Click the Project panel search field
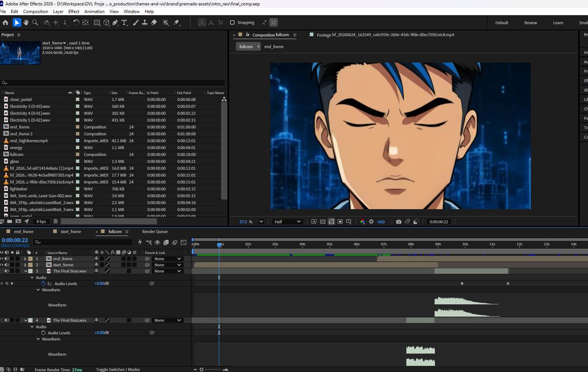Viewport: 588px width, 372px height. (113, 83)
